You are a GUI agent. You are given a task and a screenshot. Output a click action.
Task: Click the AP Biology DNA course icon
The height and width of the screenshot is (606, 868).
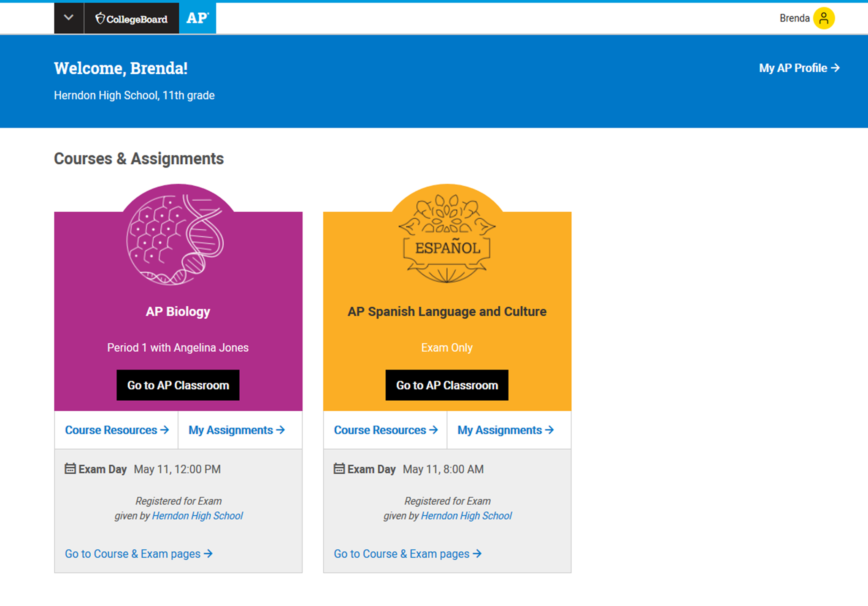(175, 239)
